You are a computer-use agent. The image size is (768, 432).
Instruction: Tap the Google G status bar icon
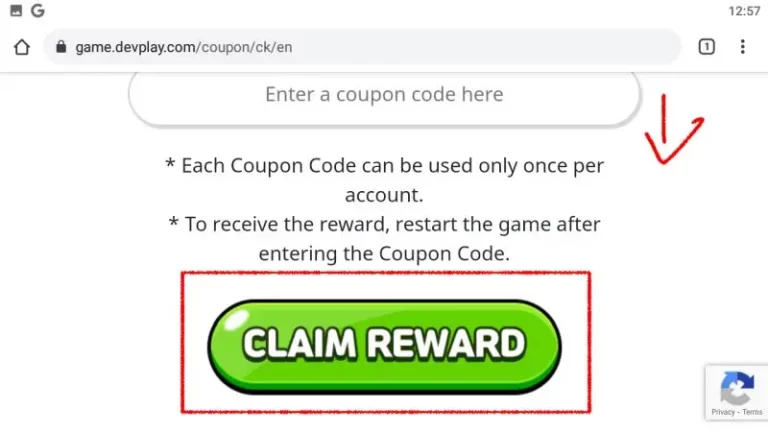[x=38, y=10]
